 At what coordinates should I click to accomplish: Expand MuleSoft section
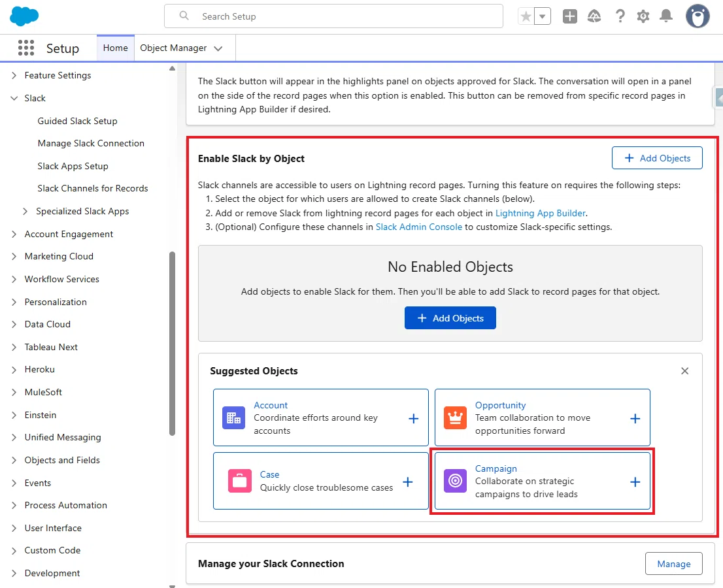tap(14, 392)
